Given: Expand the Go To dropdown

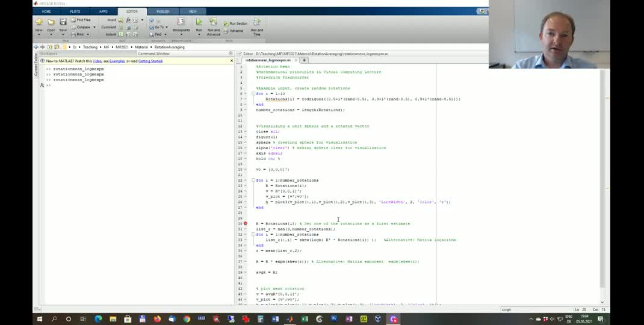Looking at the screenshot, I should (167, 27).
